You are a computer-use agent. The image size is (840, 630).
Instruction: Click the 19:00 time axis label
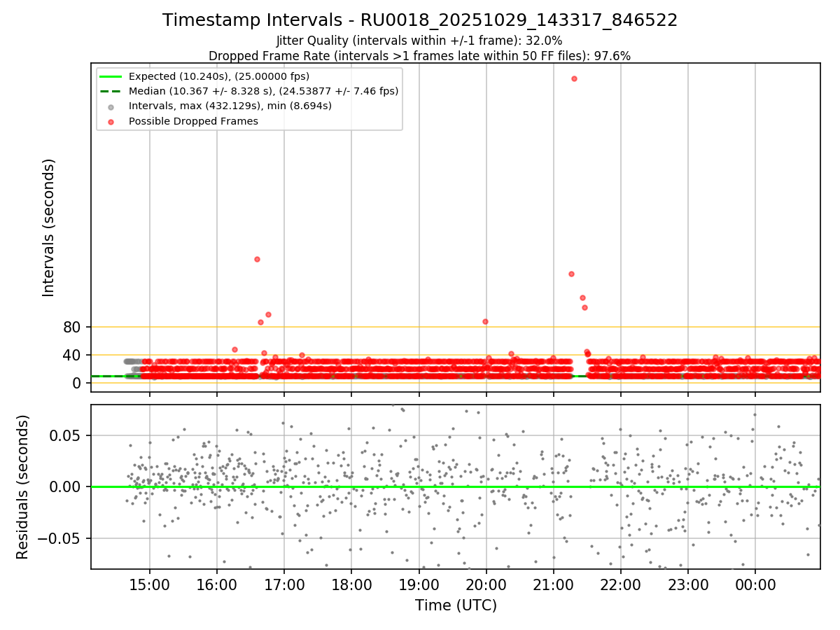(x=419, y=584)
